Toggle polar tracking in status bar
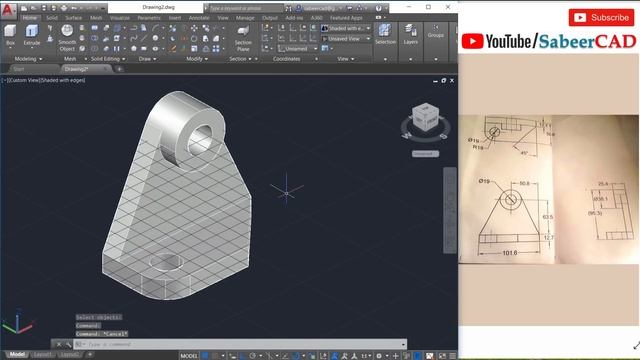The height and width of the screenshot is (360, 640). (x=253, y=356)
